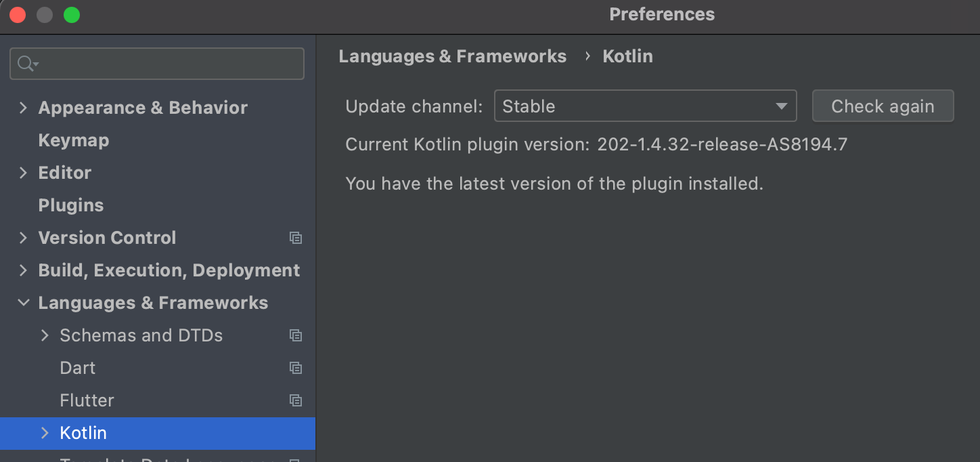Open the Keymap settings page

pos(74,140)
